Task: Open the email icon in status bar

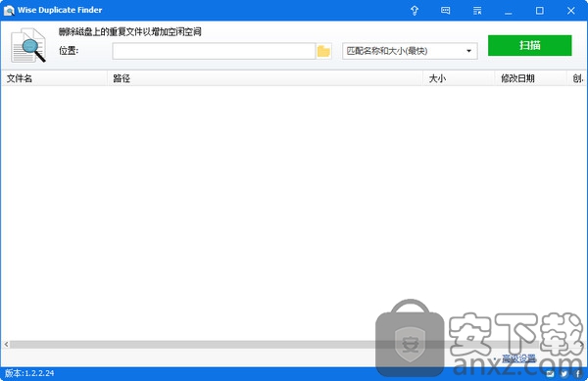Action: pos(550,373)
